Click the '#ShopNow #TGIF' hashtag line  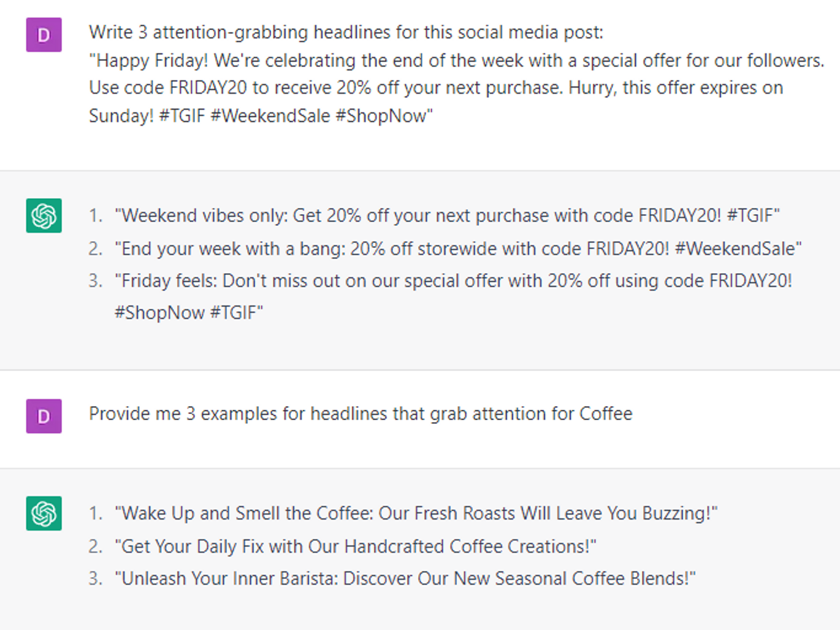tap(189, 313)
